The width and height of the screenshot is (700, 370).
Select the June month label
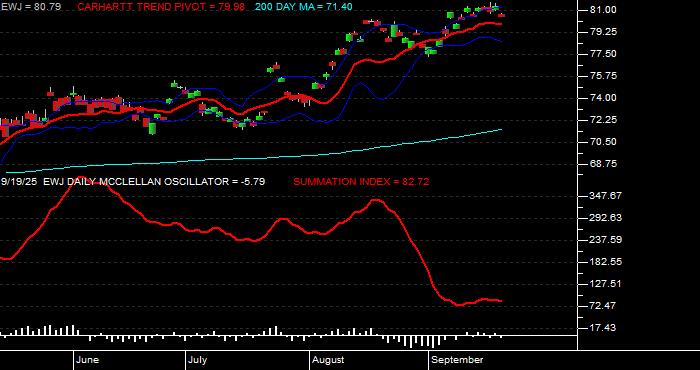pyautogui.click(x=88, y=360)
